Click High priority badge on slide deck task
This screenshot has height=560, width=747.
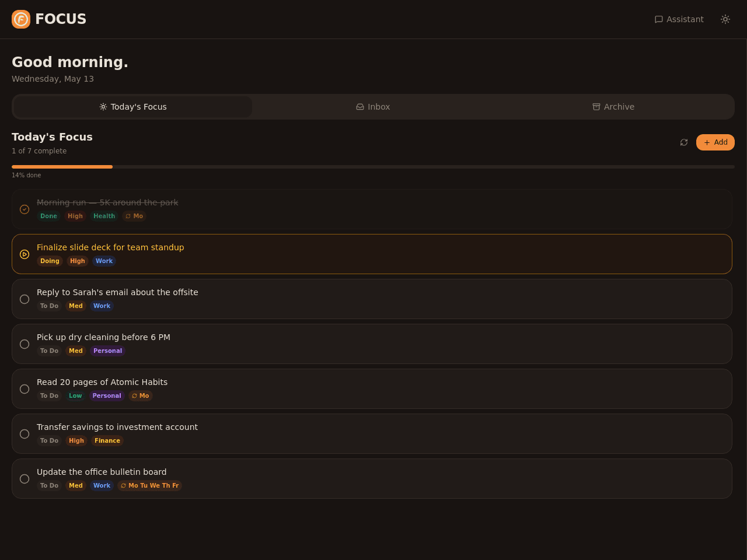pyautogui.click(x=78, y=261)
